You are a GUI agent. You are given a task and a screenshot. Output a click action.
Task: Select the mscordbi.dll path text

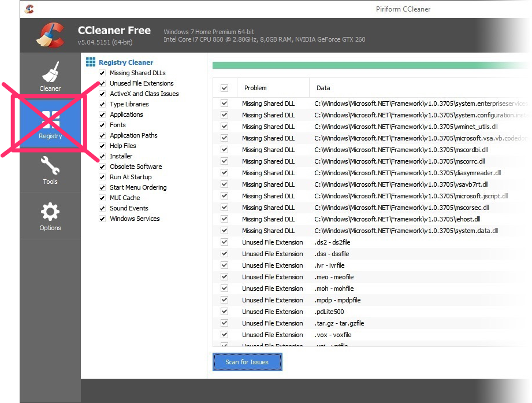pos(401,150)
